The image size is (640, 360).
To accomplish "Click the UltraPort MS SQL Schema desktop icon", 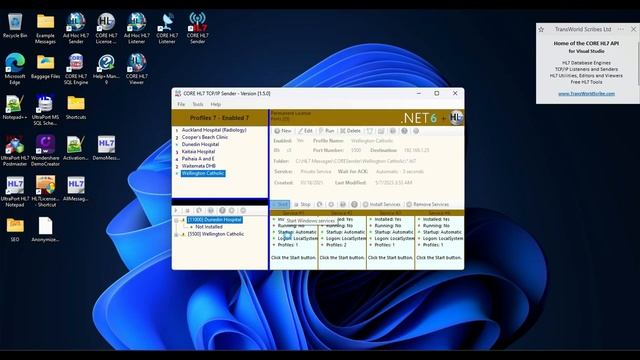I will (45, 109).
